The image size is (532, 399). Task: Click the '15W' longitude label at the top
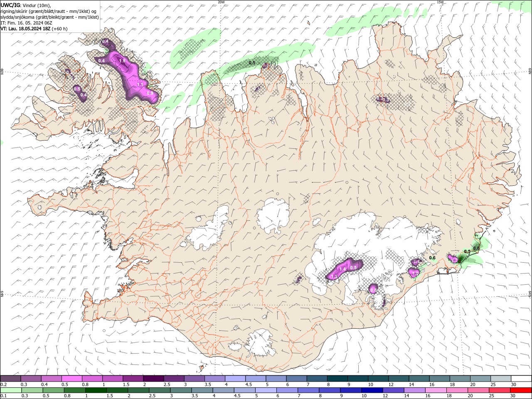tap(440, 2)
